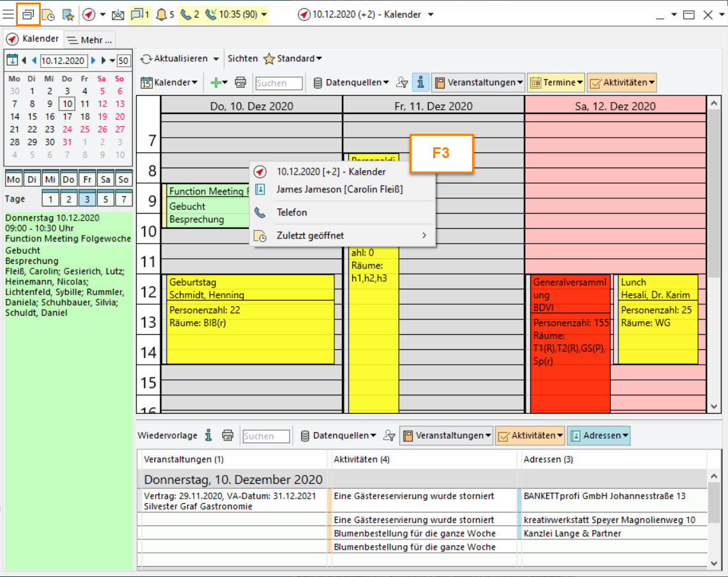The image size is (728, 577).
Task: Select the 5 days view button
Action: (x=105, y=199)
